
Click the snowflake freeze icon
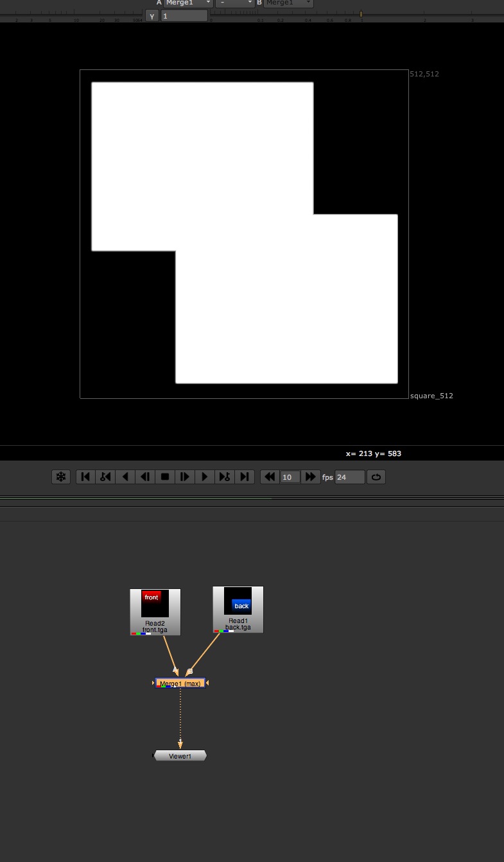click(x=61, y=477)
